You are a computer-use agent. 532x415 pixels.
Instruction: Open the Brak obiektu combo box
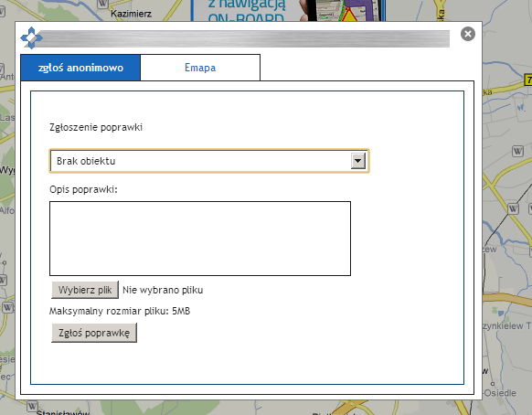[209, 161]
